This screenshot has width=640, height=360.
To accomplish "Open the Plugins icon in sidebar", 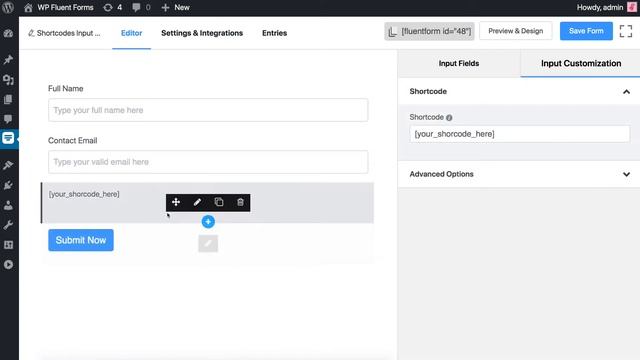I will tap(8, 185).
